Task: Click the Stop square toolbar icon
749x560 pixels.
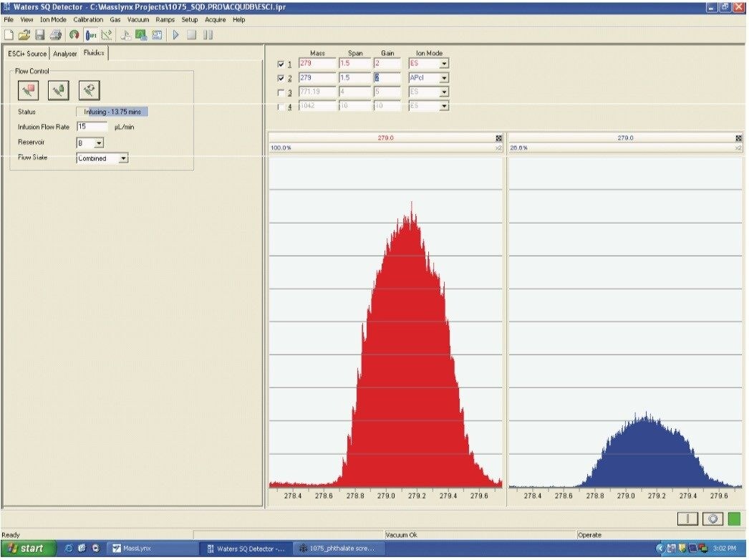Action: pos(192,35)
